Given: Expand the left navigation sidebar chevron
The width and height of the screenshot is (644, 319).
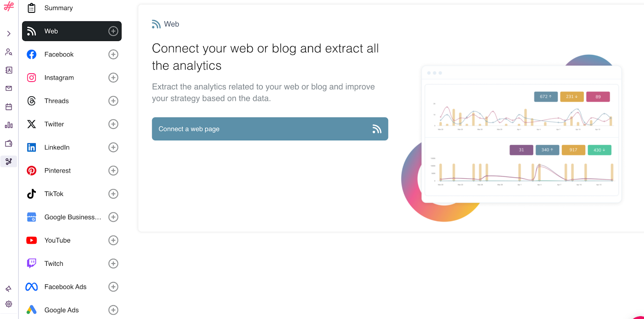Looking at the screenshot, I should click(9, 34).
